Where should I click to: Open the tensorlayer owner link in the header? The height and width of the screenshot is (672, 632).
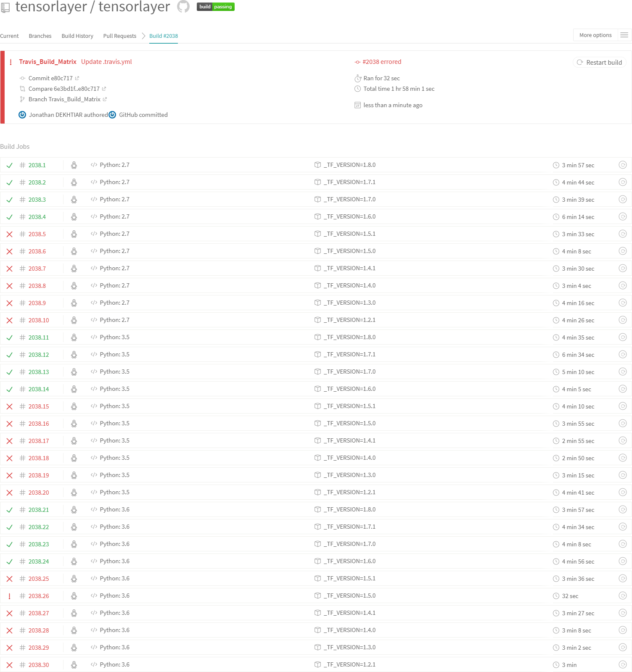pos(51,6)
